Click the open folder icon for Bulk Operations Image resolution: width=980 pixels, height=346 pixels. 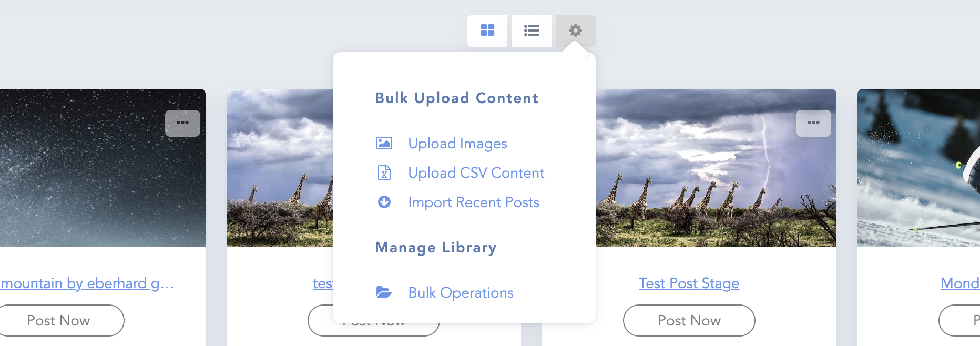pos(384,292)
